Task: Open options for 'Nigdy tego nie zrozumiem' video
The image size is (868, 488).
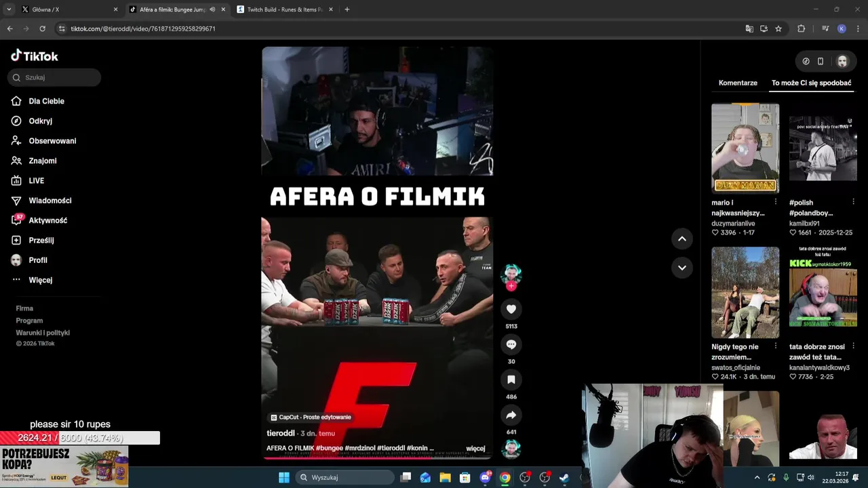Action: pos(776,346)
